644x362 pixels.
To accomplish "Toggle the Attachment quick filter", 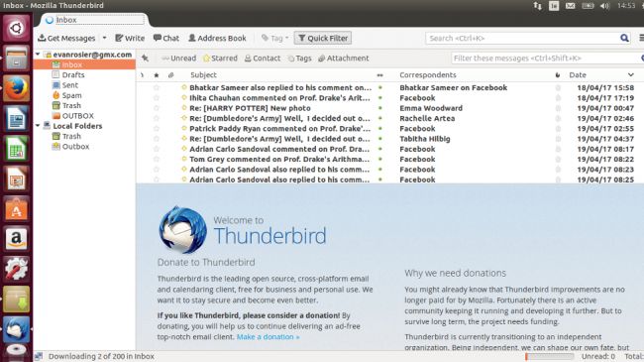I will (x=344, y=59).
